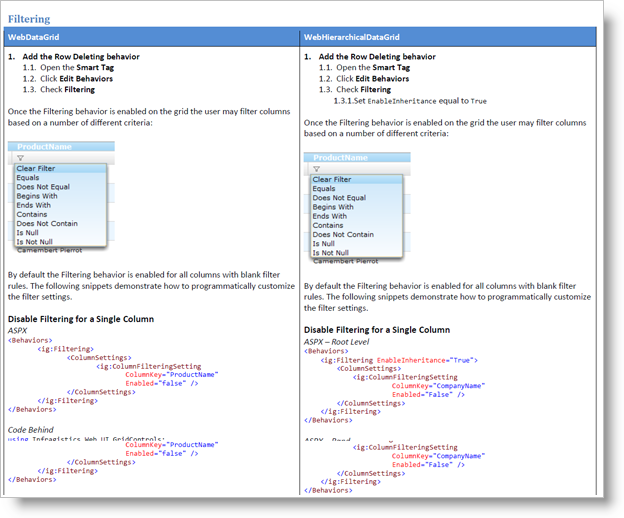Click the Filtering section title
Screen dimensions: 624x518
(29, 19)
